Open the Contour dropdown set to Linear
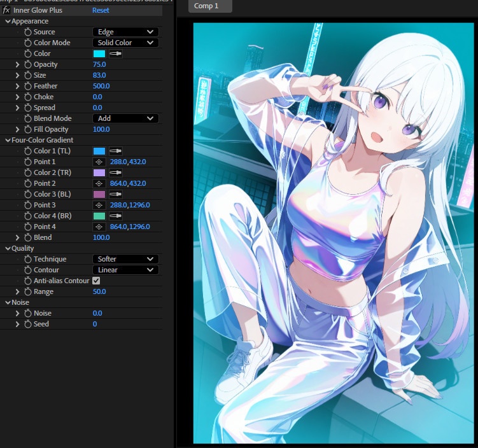 [125, 270]
